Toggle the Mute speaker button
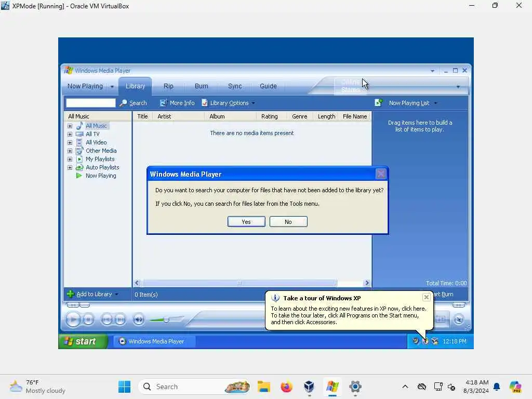532x399 pixels. pyautogui.click(x=138, y=320)
